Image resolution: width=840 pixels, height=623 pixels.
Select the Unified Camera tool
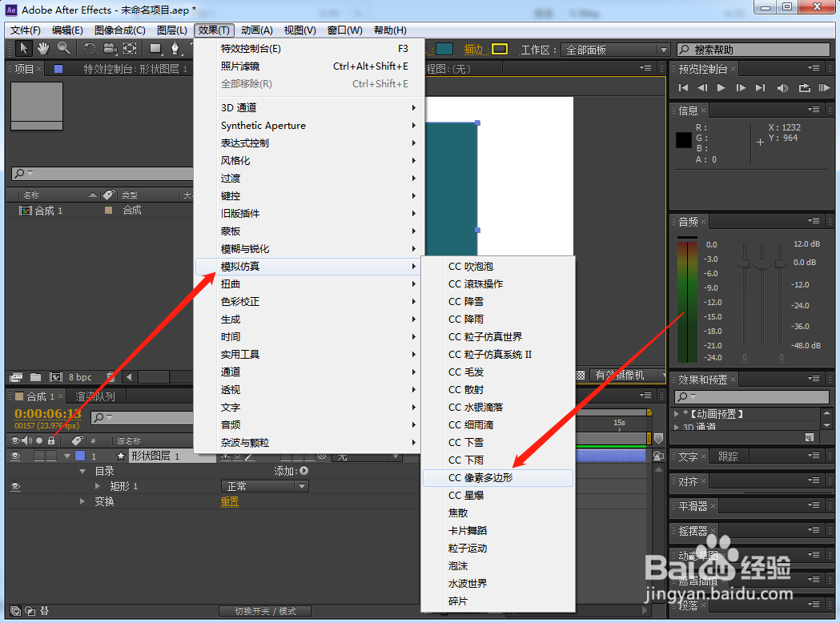pyautogui.click(x=110, y=49)
